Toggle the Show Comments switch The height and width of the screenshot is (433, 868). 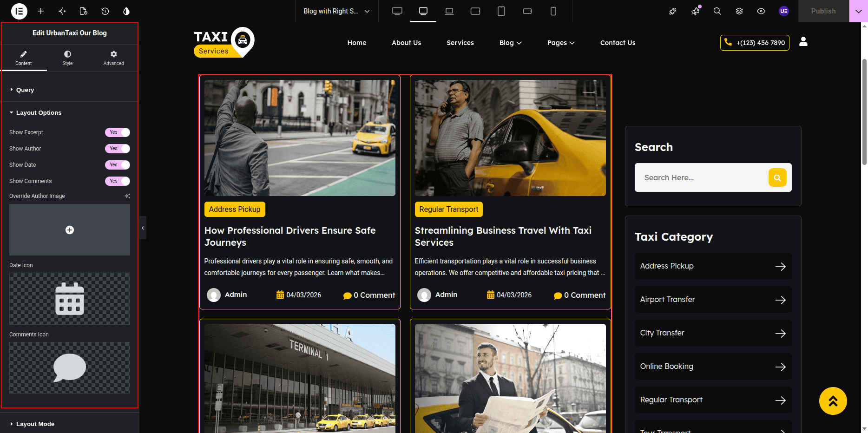[118, 181]
